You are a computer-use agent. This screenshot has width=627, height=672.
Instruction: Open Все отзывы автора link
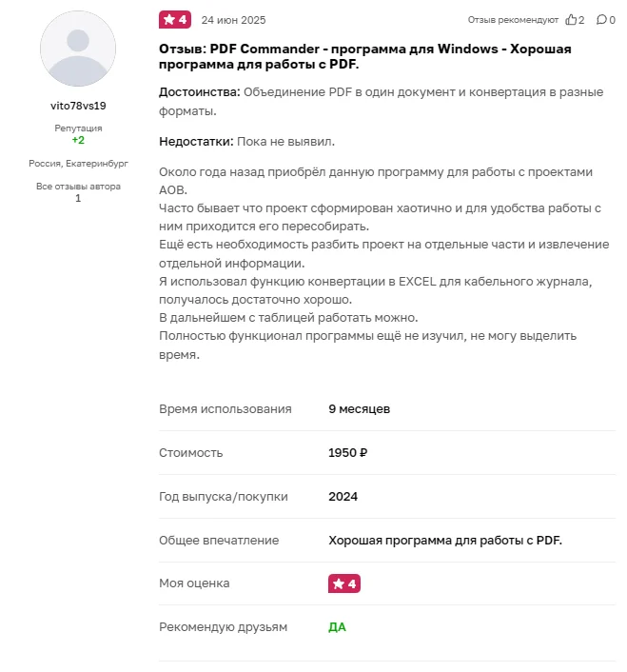(x=78, y=187)
